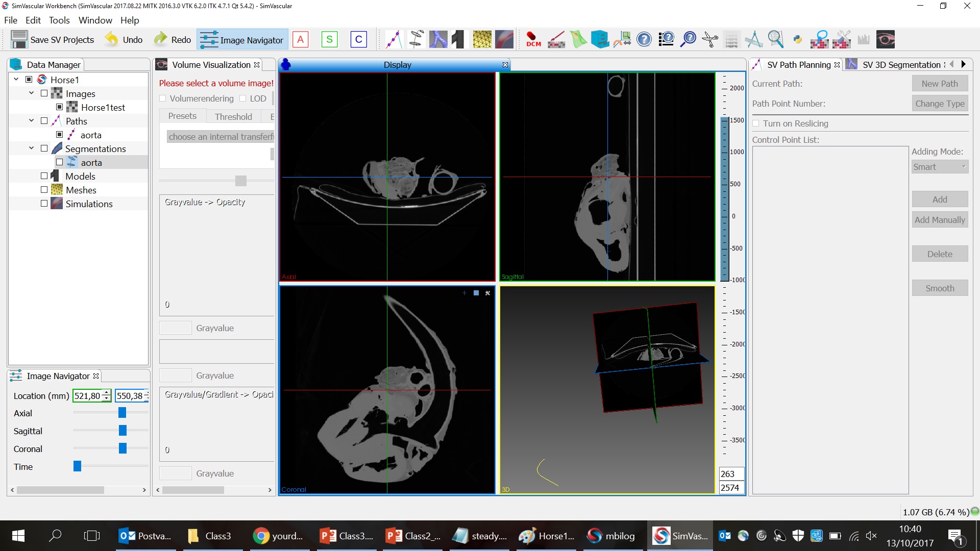Click the Undo toolbar button
Image resolution: width=980 pixels, height=551 pixels.
tap(124, 39)
